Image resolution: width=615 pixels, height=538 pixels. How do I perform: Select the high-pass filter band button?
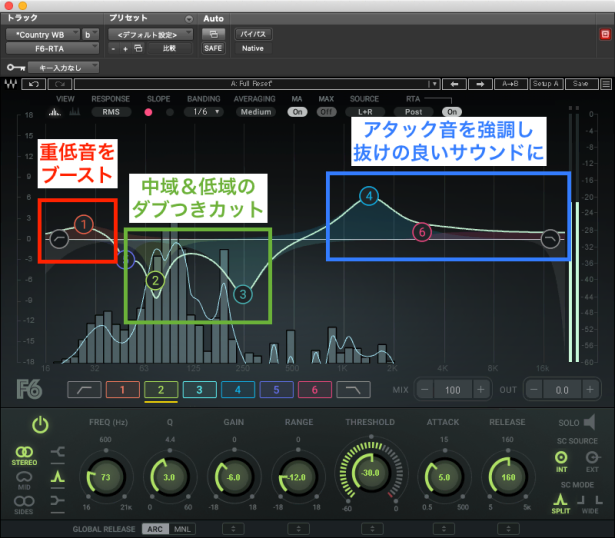pos(84,390)
